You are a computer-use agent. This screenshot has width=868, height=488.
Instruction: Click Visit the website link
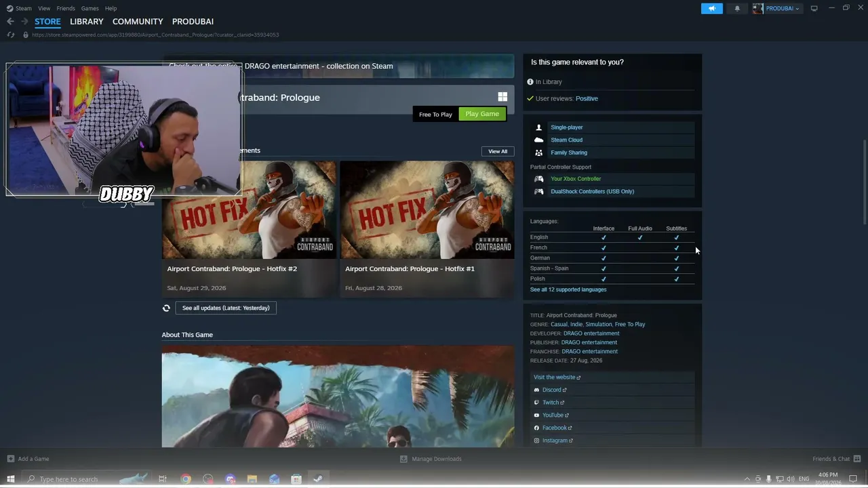coord(557,378)
